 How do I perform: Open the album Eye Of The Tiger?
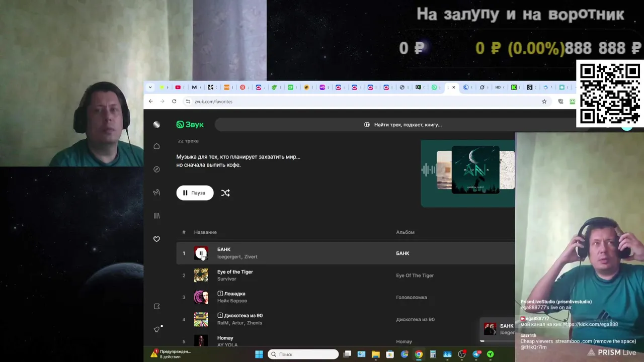pos(415,276)
